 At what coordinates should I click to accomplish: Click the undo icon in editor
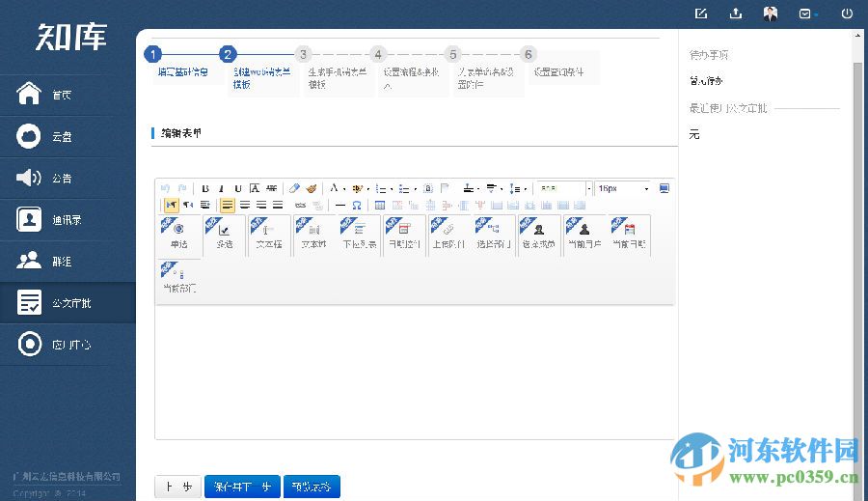coord(165,188)
